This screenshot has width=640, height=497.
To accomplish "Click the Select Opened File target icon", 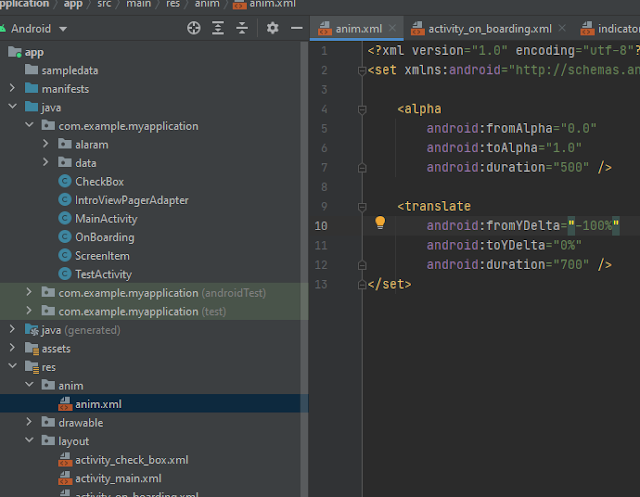I will (x=194, y=29).
